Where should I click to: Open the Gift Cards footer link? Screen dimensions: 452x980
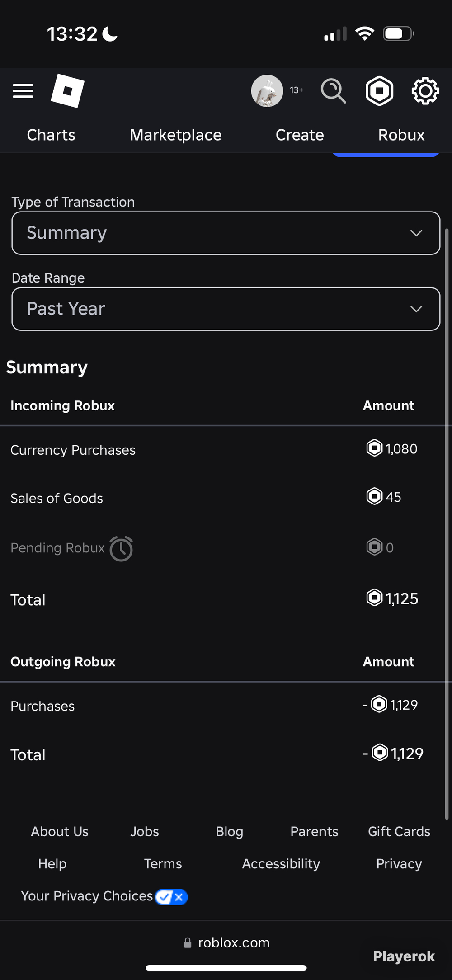click(x=399, y=831)
